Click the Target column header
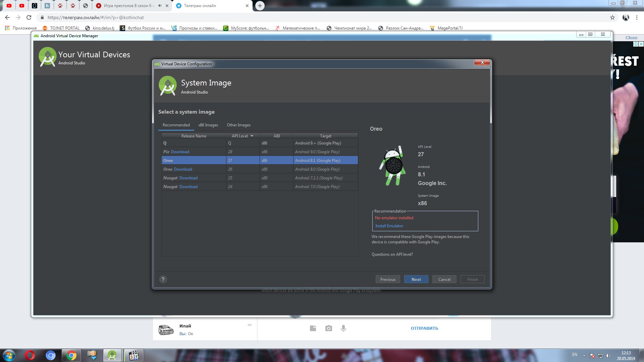 (x=325, y=136)
